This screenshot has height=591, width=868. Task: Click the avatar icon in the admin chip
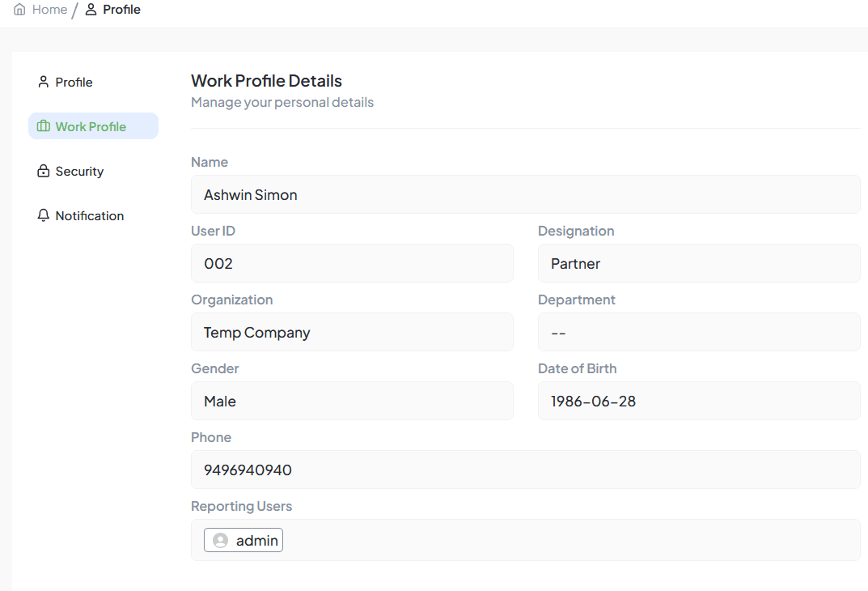click(220, 541)
